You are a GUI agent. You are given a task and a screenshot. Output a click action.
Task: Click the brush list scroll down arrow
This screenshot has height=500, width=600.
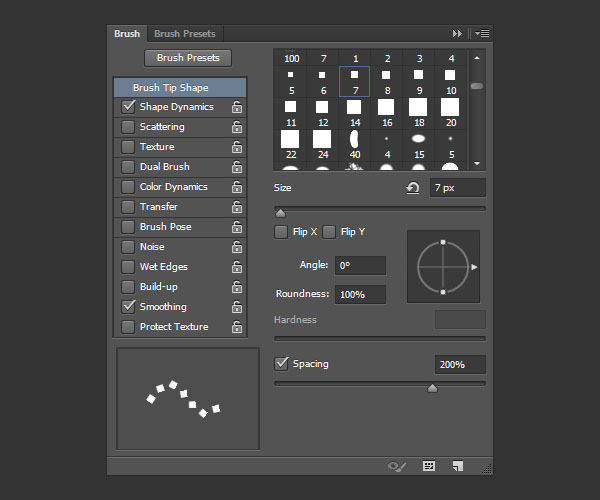(x=477, y=163)
